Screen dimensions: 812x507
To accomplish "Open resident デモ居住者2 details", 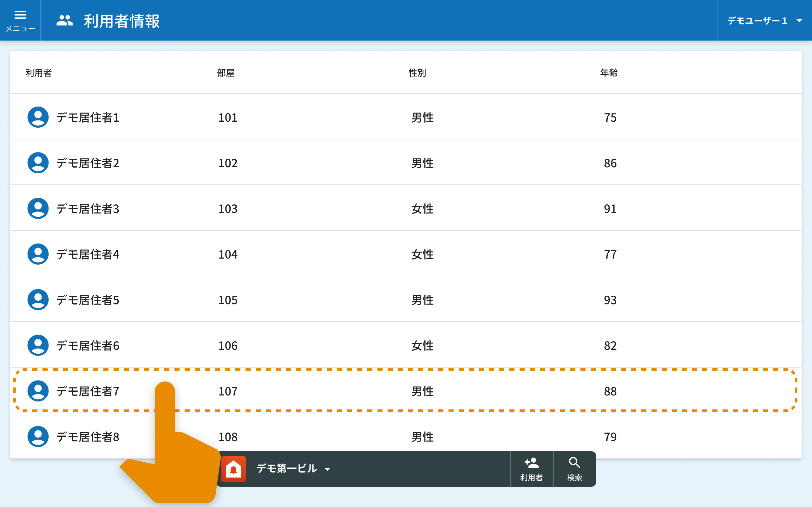I will pos(88,163).
